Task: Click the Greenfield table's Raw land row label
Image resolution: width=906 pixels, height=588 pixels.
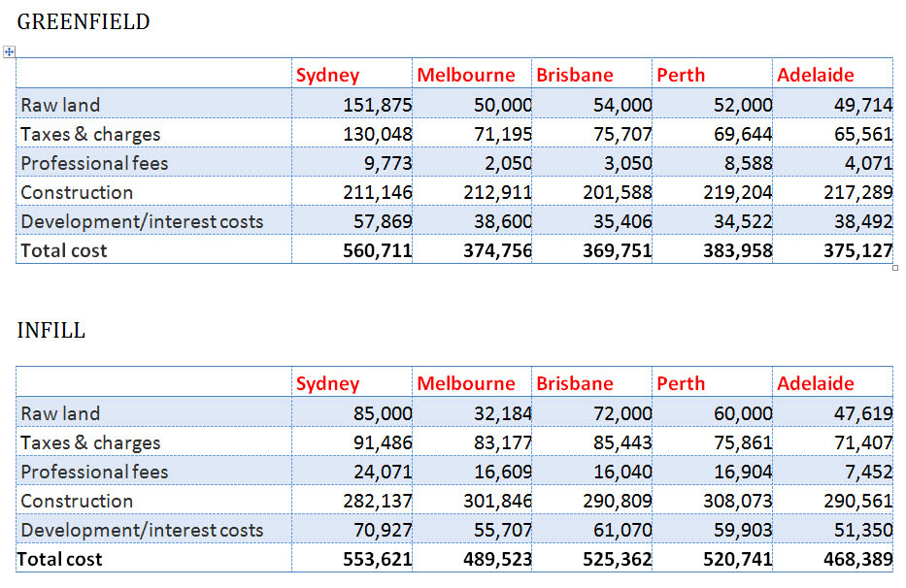Action: (x=60, y=105)
